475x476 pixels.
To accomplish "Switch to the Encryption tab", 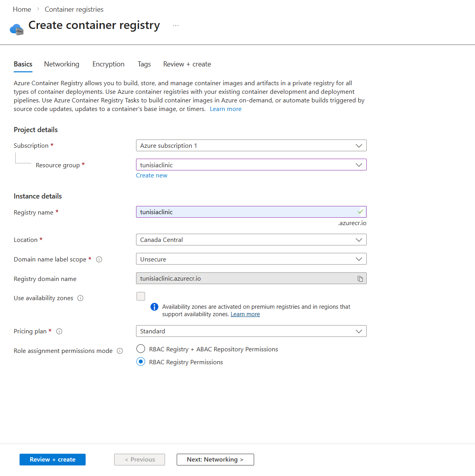I will click(108, 64).
